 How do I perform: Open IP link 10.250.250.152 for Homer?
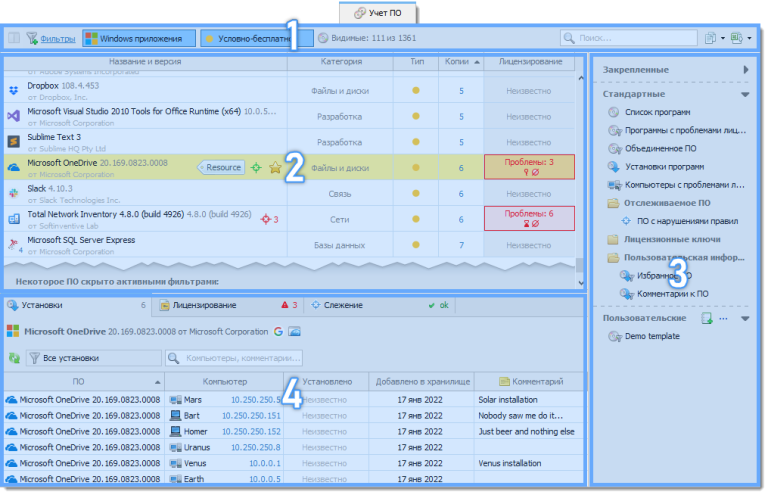click(251, 431)
